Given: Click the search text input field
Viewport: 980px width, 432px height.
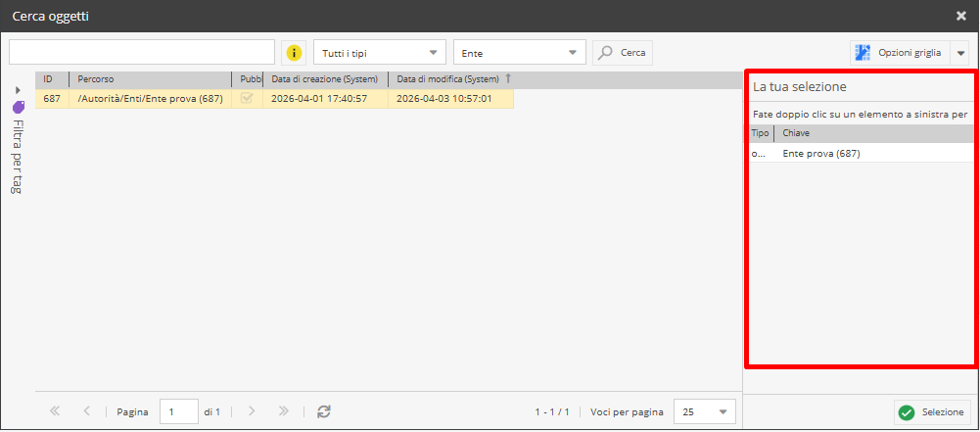Looking at the screenshot, I should (142, 53).
